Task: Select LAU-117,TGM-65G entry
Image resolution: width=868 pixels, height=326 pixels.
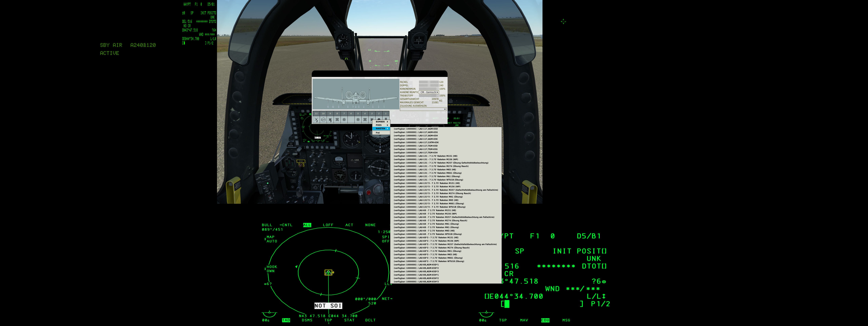Action: click(x=446, y=149)
